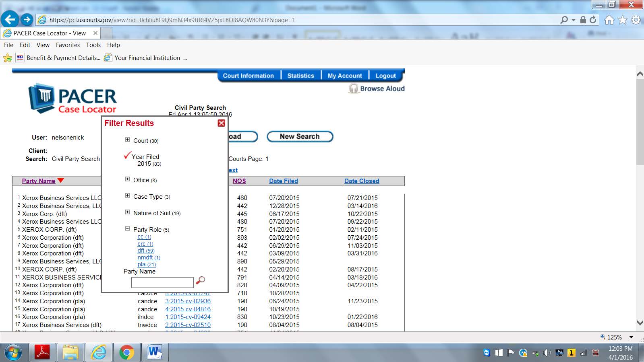This screenshot has height=362, width=644.
Task: Open Statistics tab
Action: (300, 76)
